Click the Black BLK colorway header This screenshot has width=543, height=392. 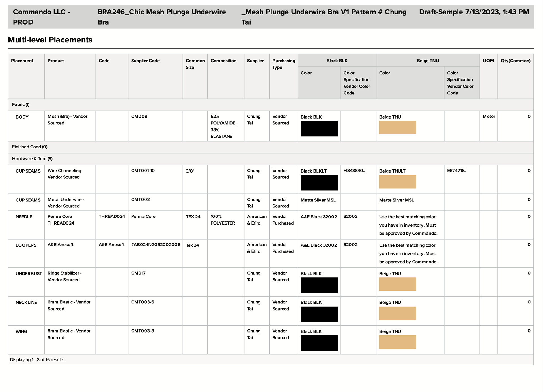click(337, 61)
